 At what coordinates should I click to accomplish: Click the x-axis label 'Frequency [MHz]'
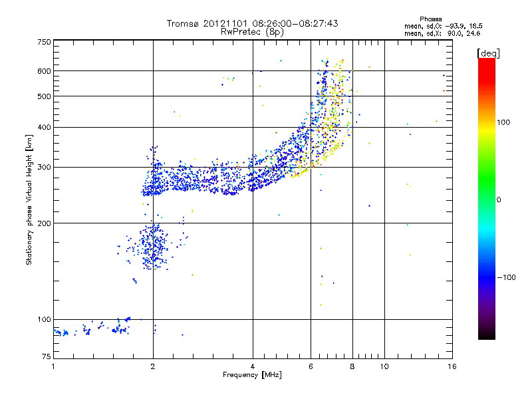click(x=252, y=375)
